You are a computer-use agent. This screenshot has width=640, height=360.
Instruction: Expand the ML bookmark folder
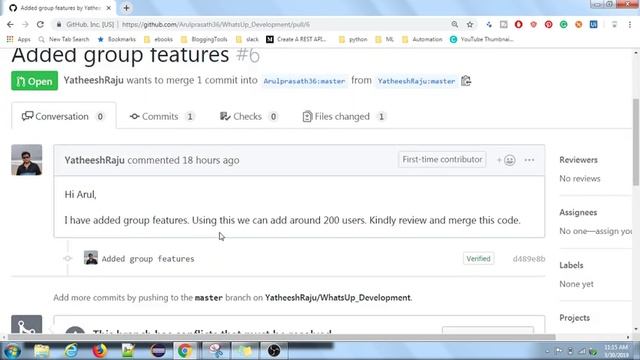click(384, 39)
